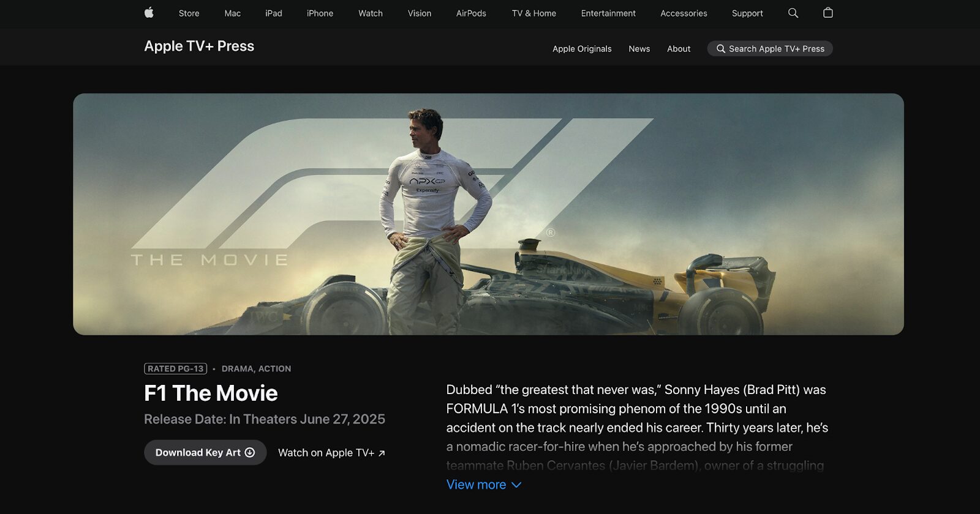
Task: Open the Support menu
Action: click(x=747, y=13)
